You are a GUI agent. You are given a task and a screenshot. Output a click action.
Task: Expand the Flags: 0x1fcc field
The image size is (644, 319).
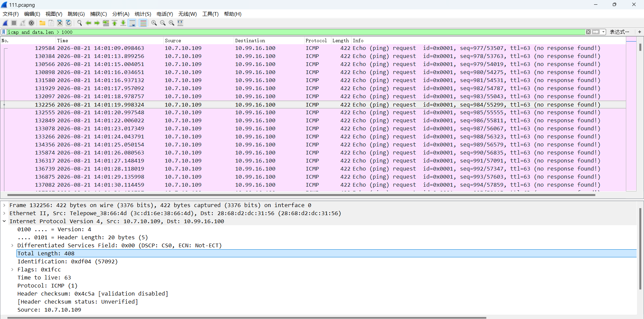pos(12,269)
